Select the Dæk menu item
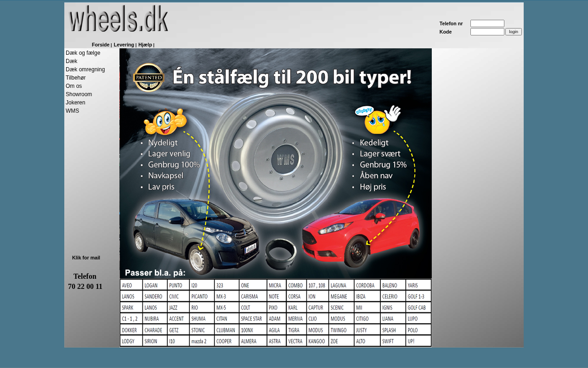Screen dimensions: 588x368 point(72,61)
